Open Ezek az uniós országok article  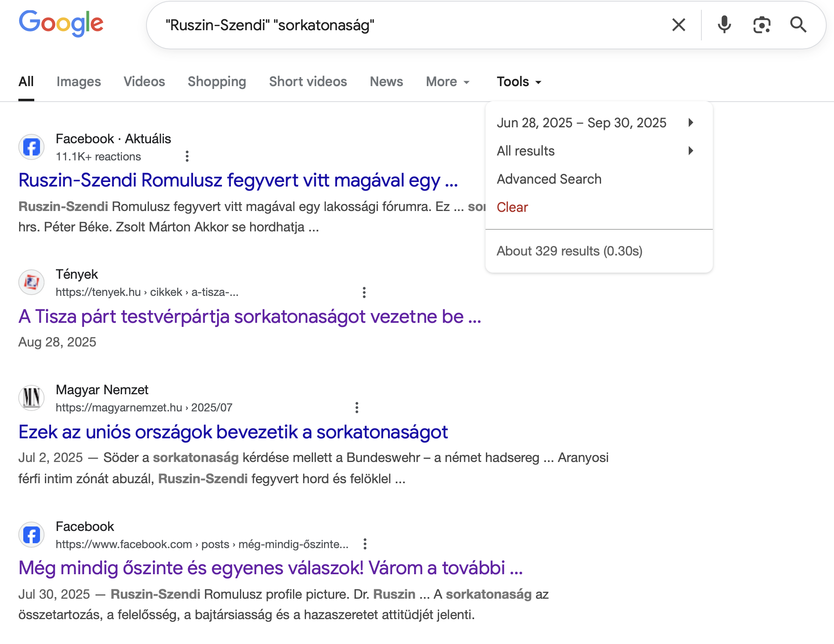pyautogui.click(x=233, y=432)
